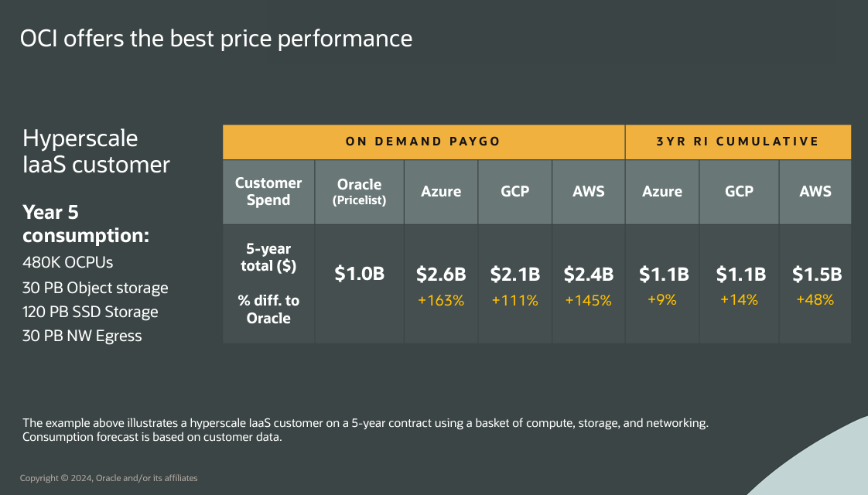Select the 3YR RI CUMULATIVE header band
The image size is (868, 495).
pos(738,142)
